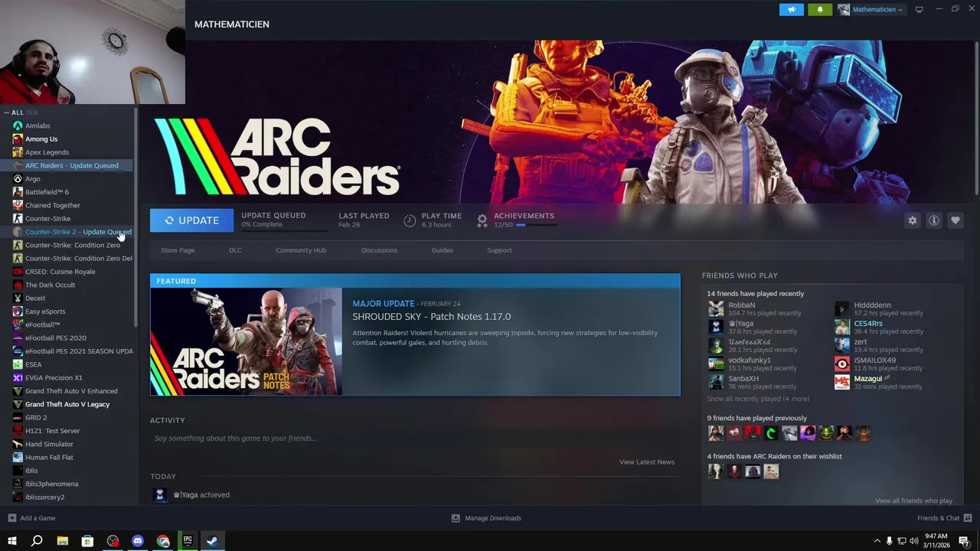Click View all friends who play

[x=913, y=500]
